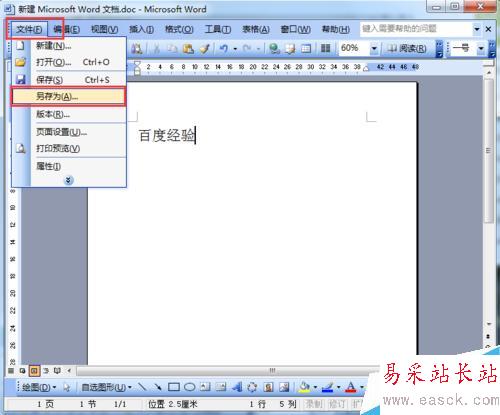Click the horizontal scrollbar thumb
500x415 pixels.
[272, 370]
